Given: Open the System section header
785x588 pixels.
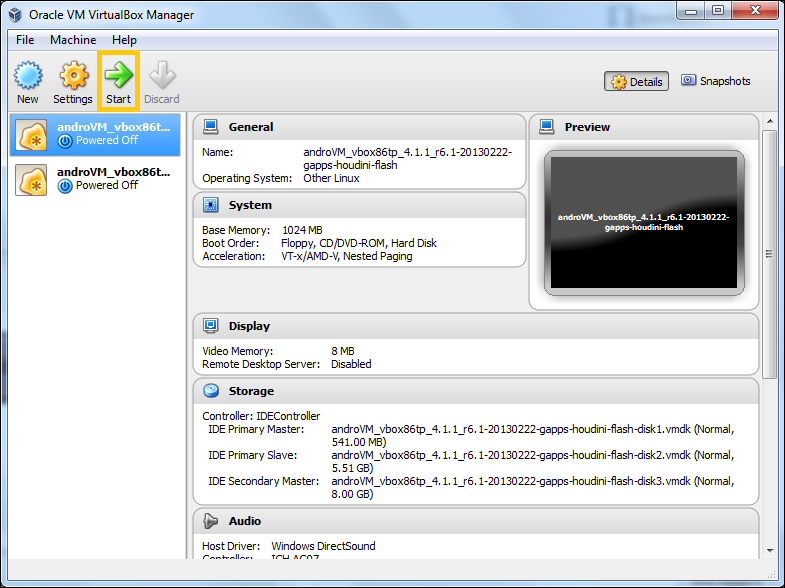Looking at the screenshot, I should pyautogui.click(x=359, y=205).
